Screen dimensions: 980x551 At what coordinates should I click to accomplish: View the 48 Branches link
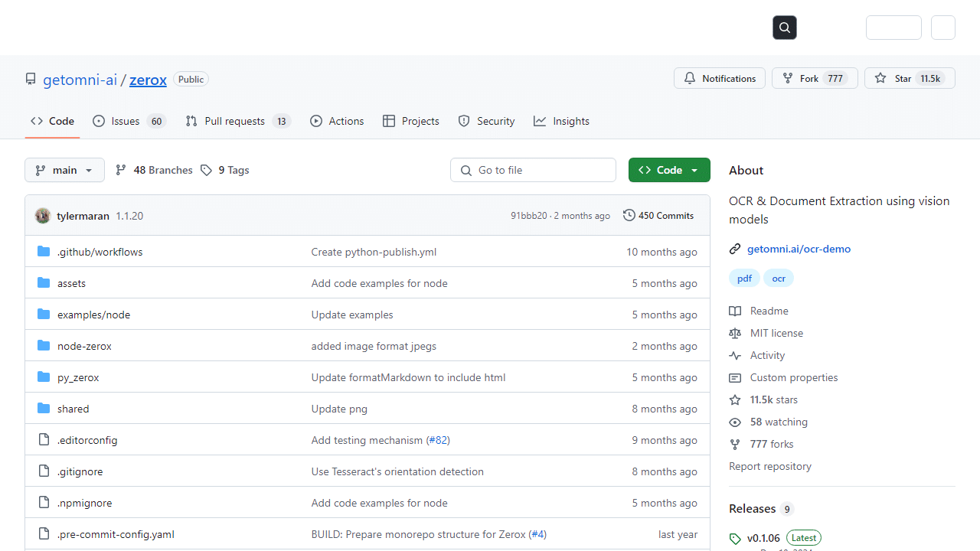click(154, 170)
